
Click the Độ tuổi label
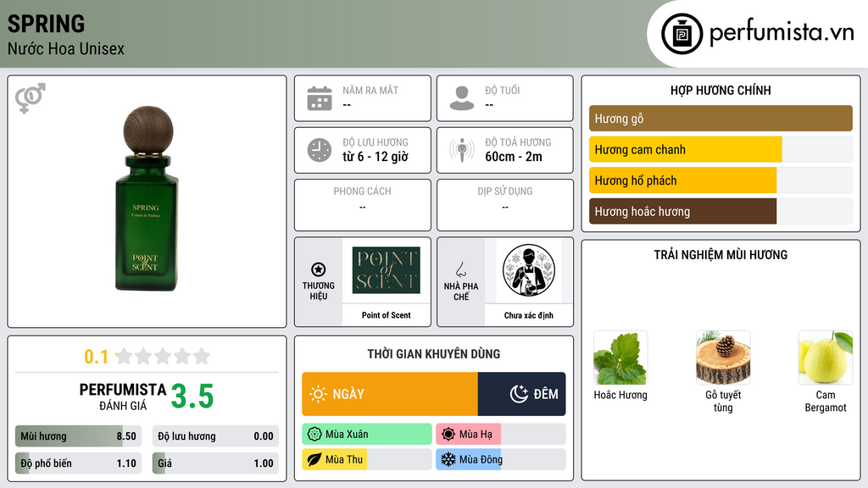click(x=503, y=90)
